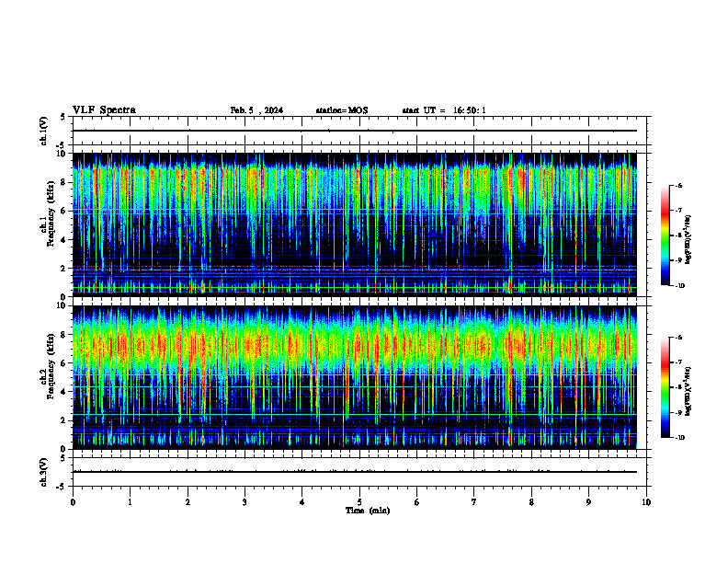728x563 pixels.
Task: Click time axis tick label "0"
Action: point(73,502)
